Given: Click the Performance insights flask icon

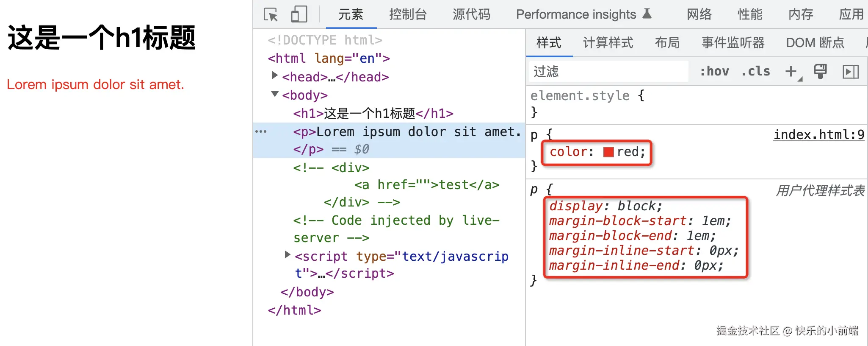Looking at the screenshot, I should click(647, 14).
